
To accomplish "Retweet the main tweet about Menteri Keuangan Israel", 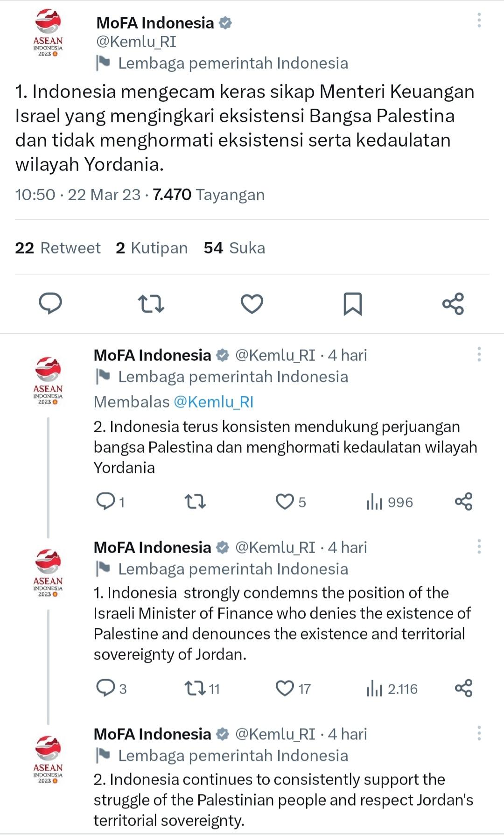I will pyautogui.click(x=151, y=303).
